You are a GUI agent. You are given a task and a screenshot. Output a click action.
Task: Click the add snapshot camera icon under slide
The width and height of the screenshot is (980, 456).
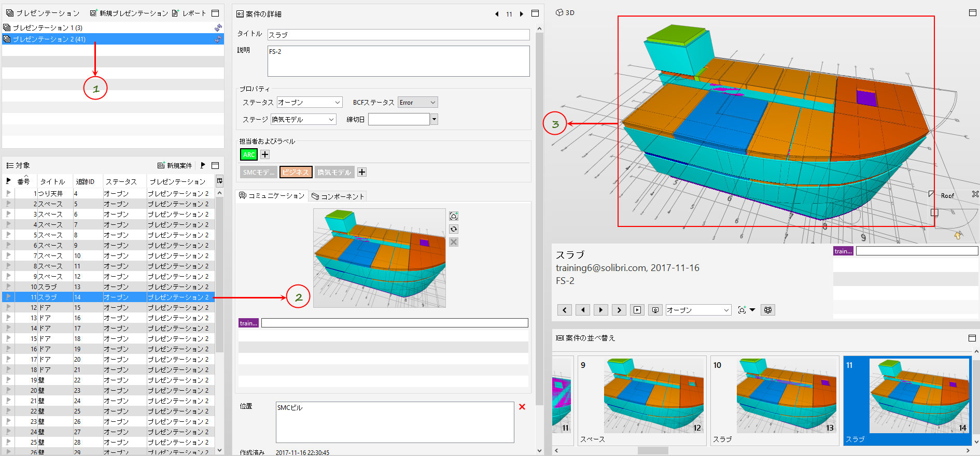pos(742,310)
